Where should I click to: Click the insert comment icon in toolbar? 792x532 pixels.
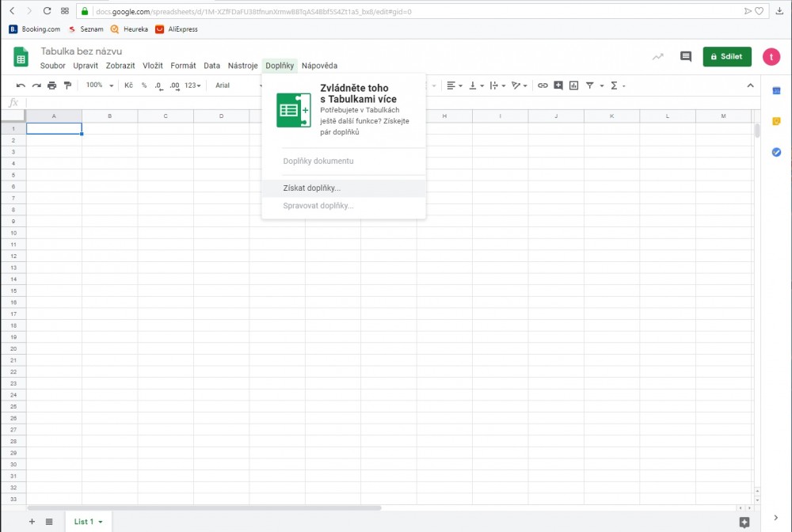tap(558, 85)
